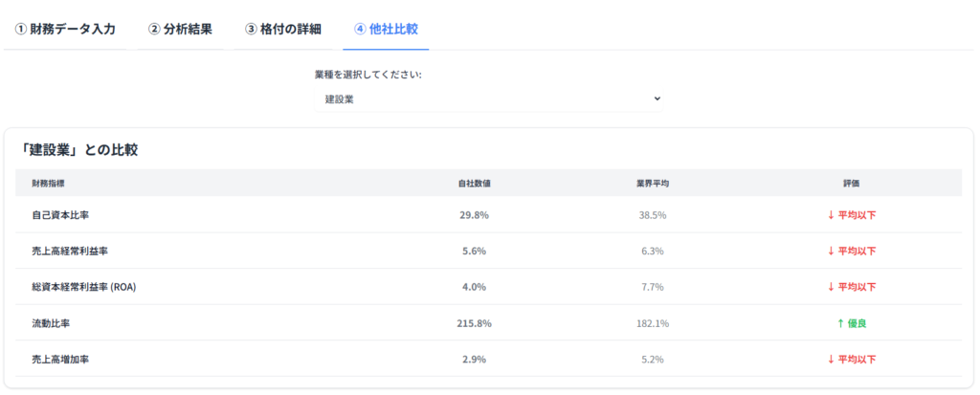Click the dropdown chevron arrow in industry selector
Viewport: 980px width, 395px height.
pyautogui.click(x=657, y=99)
